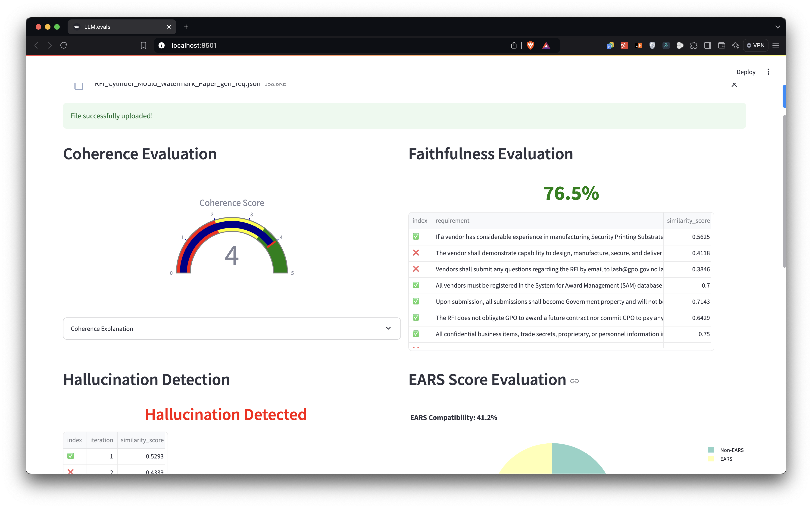Image resolution: width=812 pixels, height=508 pixels.
Task: Open the Extensions puzzle piece menu
Action: click(694, 45)
